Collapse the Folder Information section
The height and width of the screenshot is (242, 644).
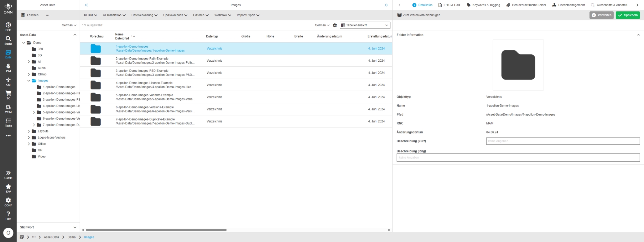[638, 35]
